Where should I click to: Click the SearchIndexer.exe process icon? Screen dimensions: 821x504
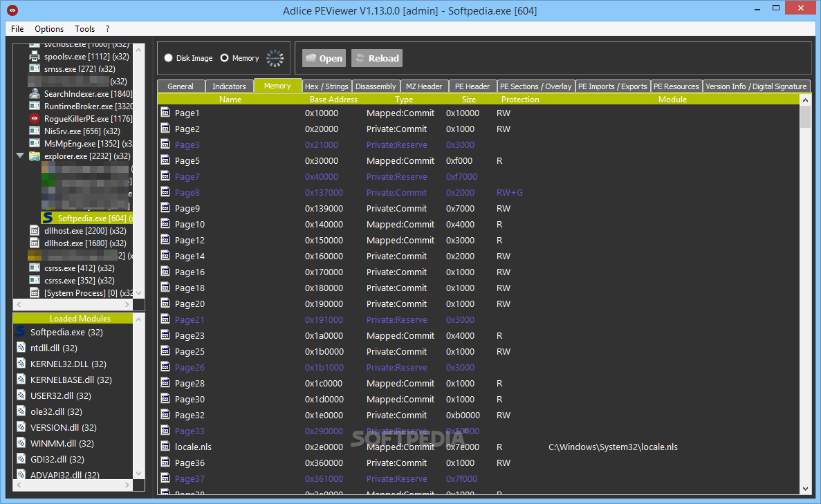(x=35, y=94)
